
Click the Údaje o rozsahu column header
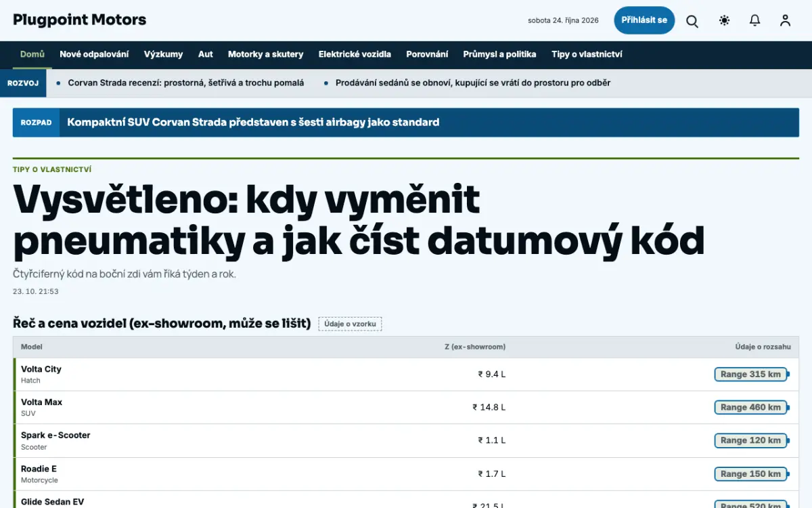(763, 347)
